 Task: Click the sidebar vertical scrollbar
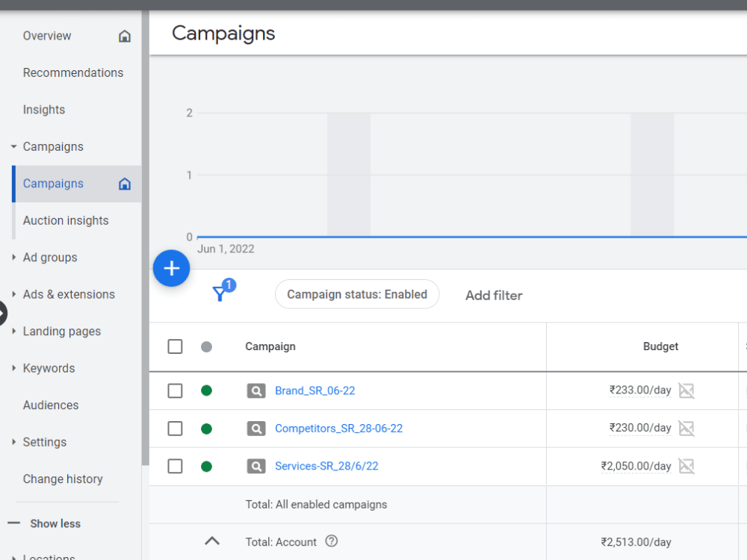[x=146, y=238]
